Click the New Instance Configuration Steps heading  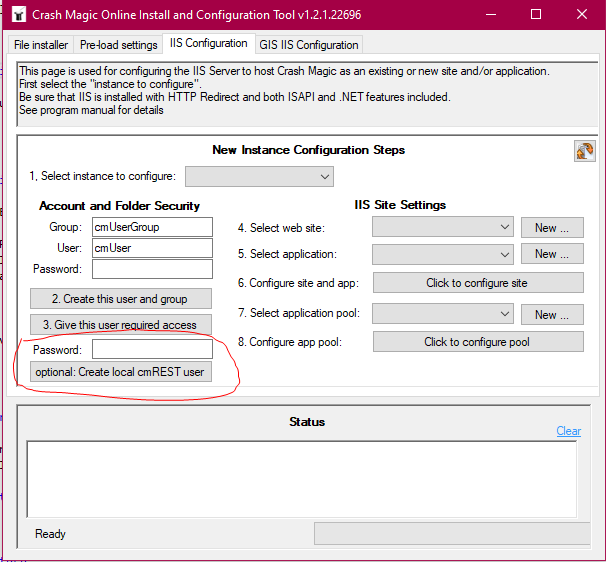[x=308, y=150]
